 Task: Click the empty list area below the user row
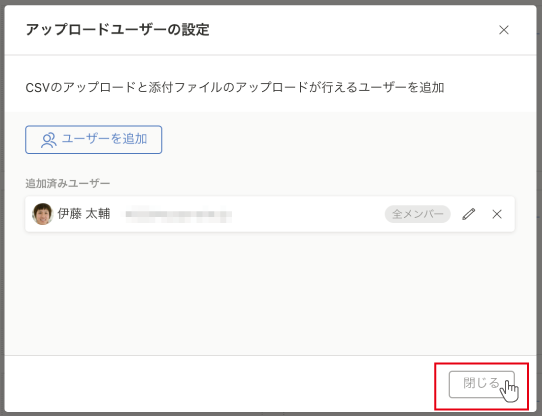(x=270, y=294)
